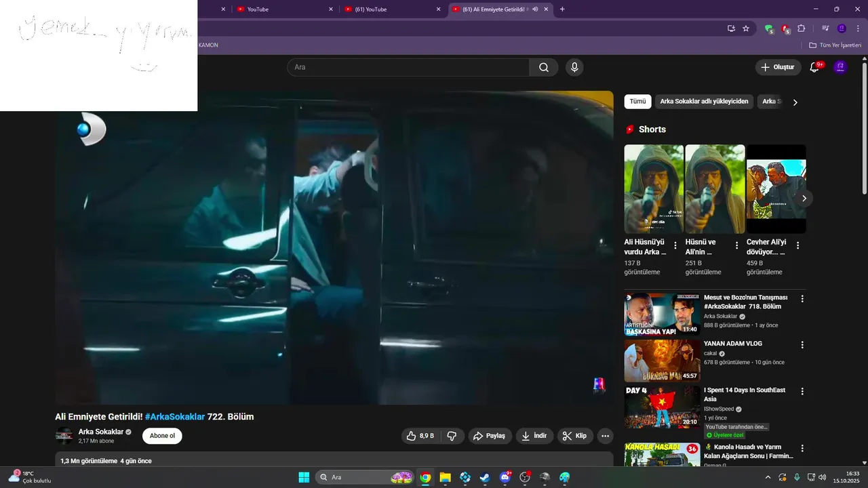Screen dimensions: 868x488
Task: Activate voice search microphone icon
Action: pos(574,67)
